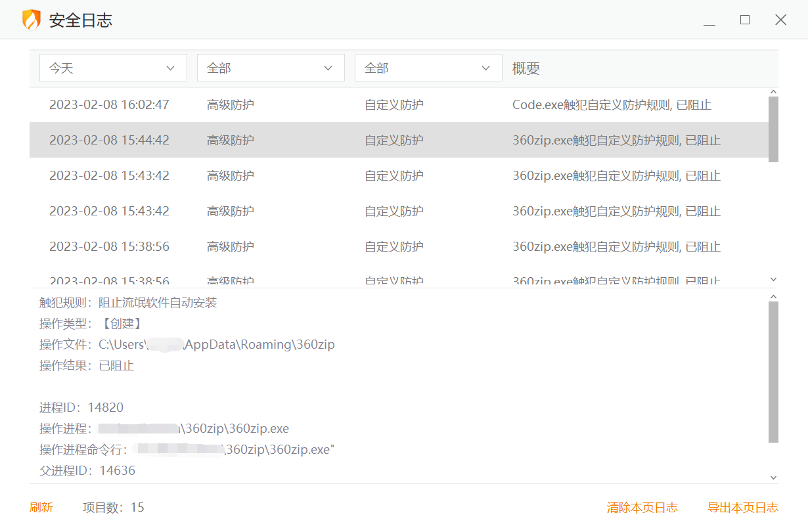Click the 触犯规则 detail line

(128, 303)
